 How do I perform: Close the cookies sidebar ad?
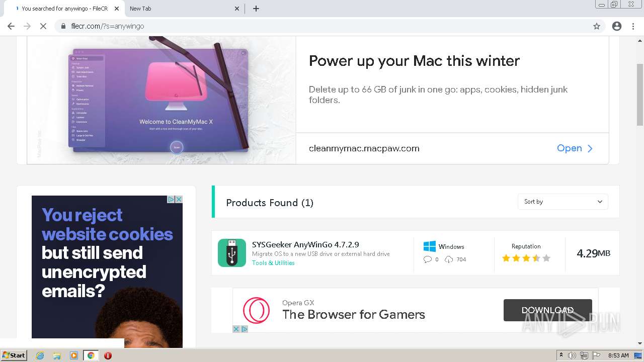[179, 200]
